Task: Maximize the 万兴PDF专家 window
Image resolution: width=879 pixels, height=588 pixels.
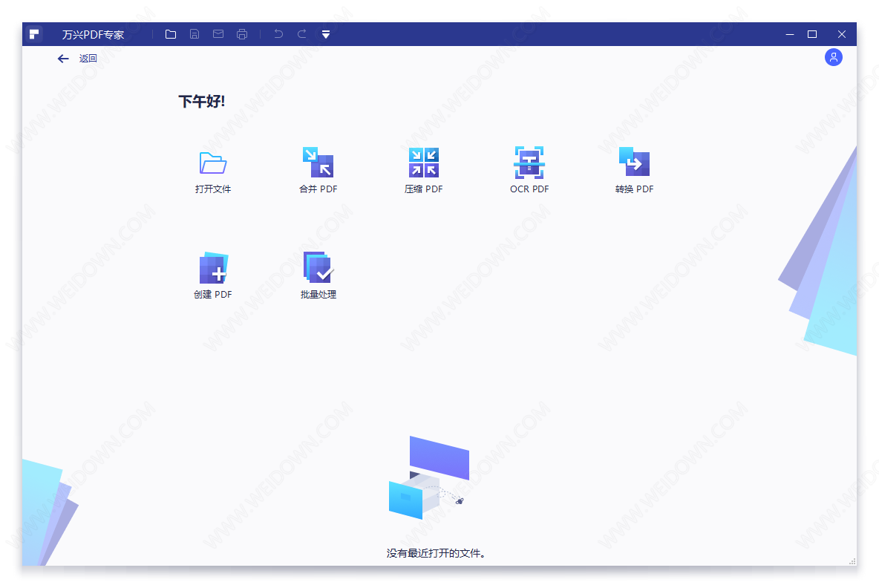Action: 812,34
